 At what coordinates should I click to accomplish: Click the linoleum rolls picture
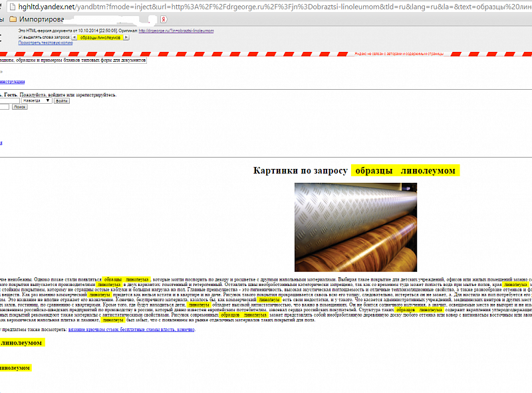356,227
